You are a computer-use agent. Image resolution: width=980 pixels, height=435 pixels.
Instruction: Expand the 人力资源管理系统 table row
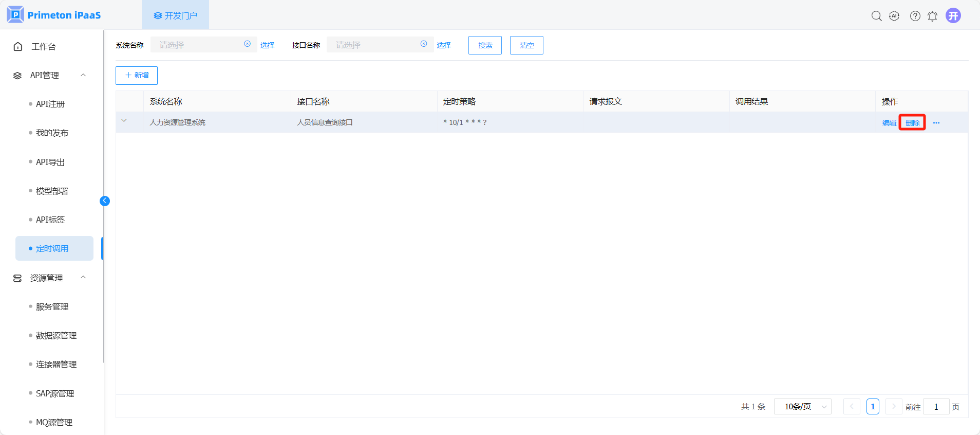[124, 121]
